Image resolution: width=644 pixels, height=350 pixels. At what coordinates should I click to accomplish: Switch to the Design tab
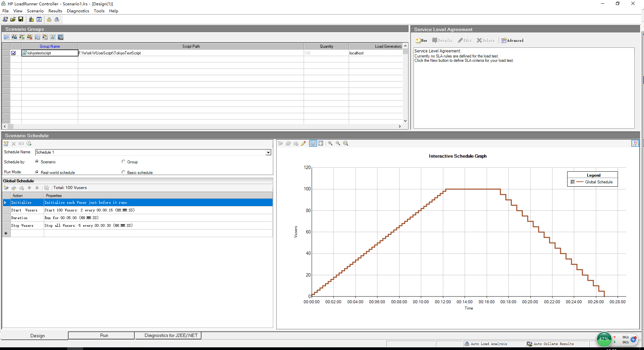pos(35,336)
